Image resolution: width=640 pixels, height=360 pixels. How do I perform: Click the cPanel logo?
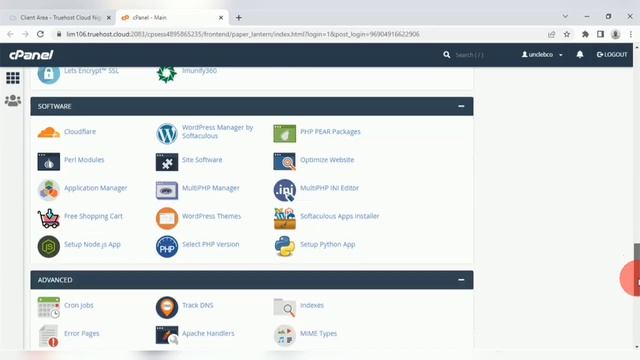point(31,55)
